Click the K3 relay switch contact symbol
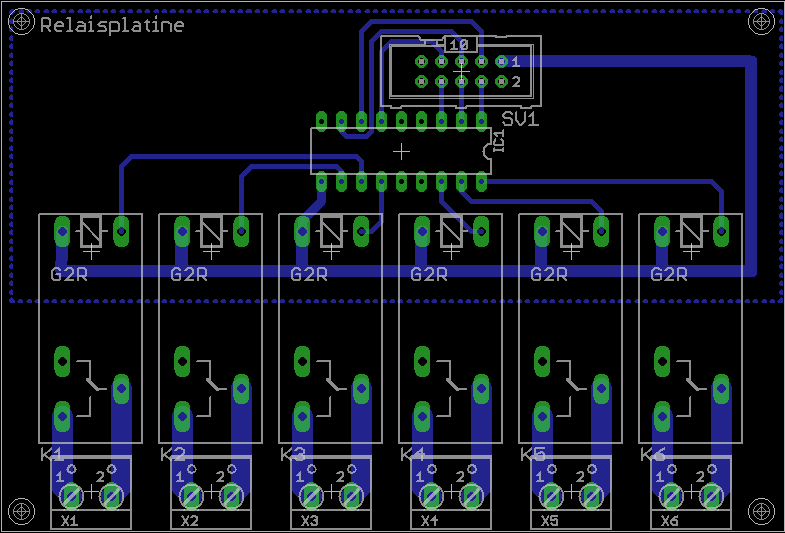785x533 pixels. point(331,388)
